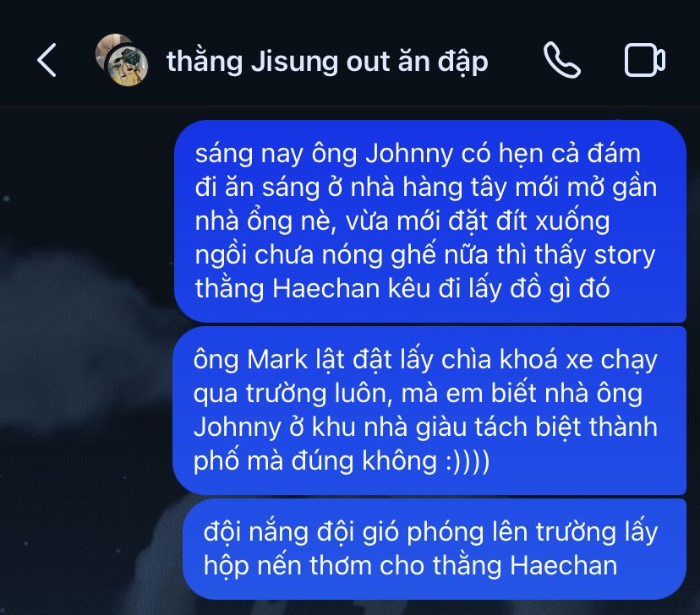Click "Johnny" in the second message bubble
The height and width of the screenshot is (615, 700).
[237, 427]
